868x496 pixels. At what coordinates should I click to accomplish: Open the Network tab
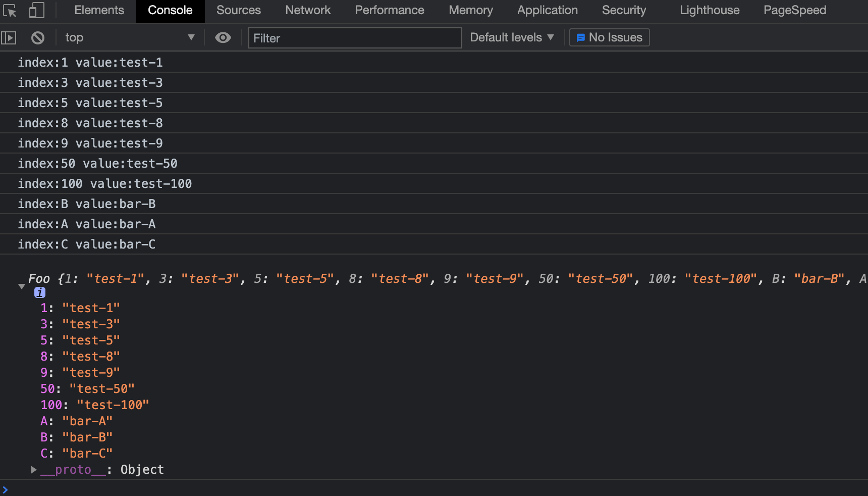(x=308, y=11)
